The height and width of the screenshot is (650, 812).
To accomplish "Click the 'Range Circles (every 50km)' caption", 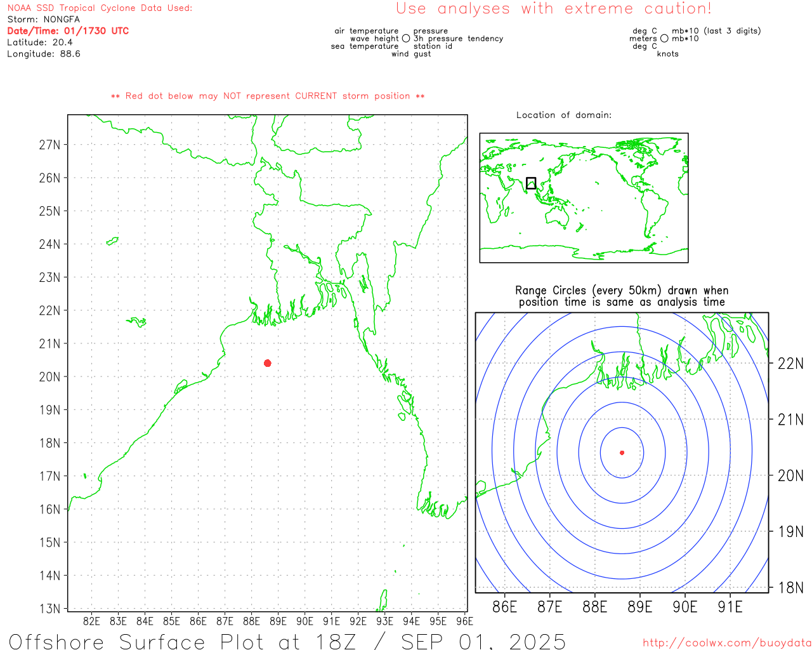I will coord(622,296).
